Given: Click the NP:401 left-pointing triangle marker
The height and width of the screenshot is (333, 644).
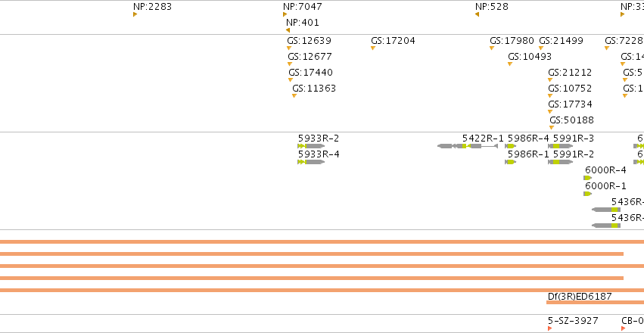Looking at the screenshot, I should click(288, 30).
